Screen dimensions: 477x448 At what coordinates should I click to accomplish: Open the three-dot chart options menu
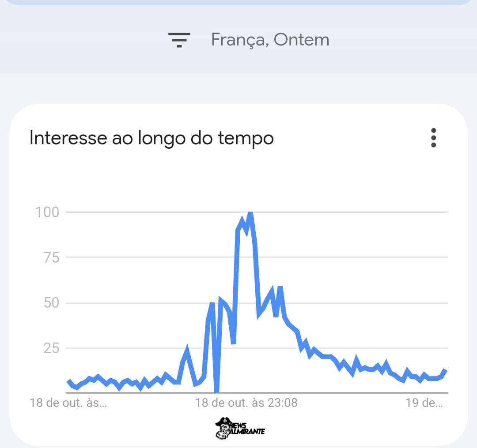(433, 138)
